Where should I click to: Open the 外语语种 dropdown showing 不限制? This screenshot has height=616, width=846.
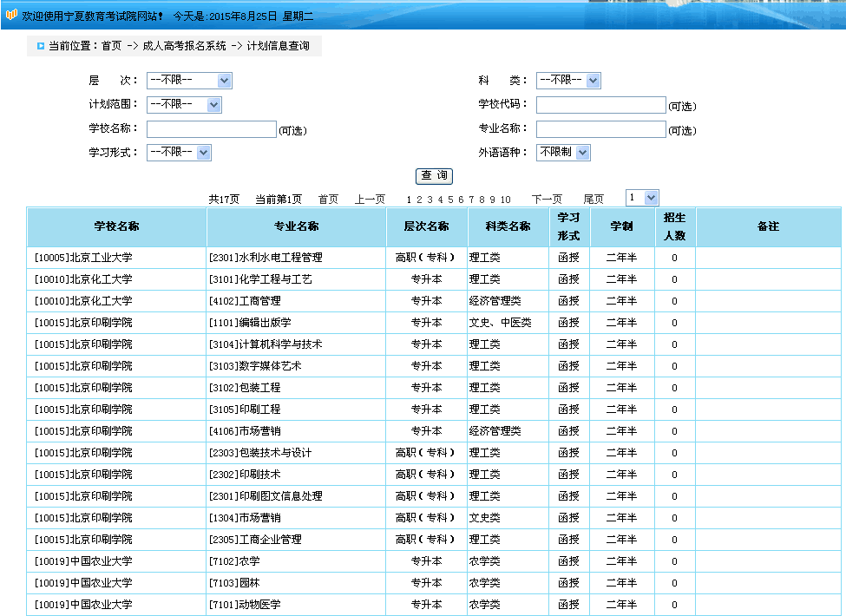pyautogui.click(x=563, y=152)
